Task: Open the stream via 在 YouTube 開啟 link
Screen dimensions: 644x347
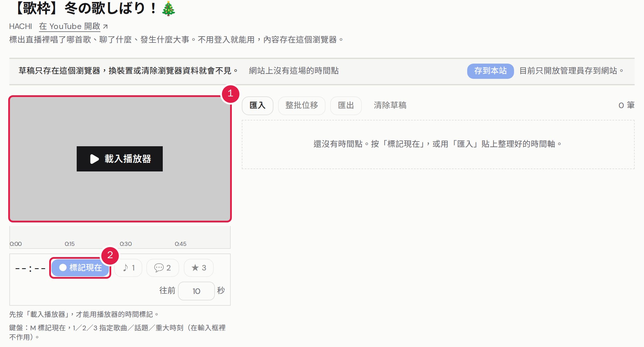Action: tap(73, 26)
